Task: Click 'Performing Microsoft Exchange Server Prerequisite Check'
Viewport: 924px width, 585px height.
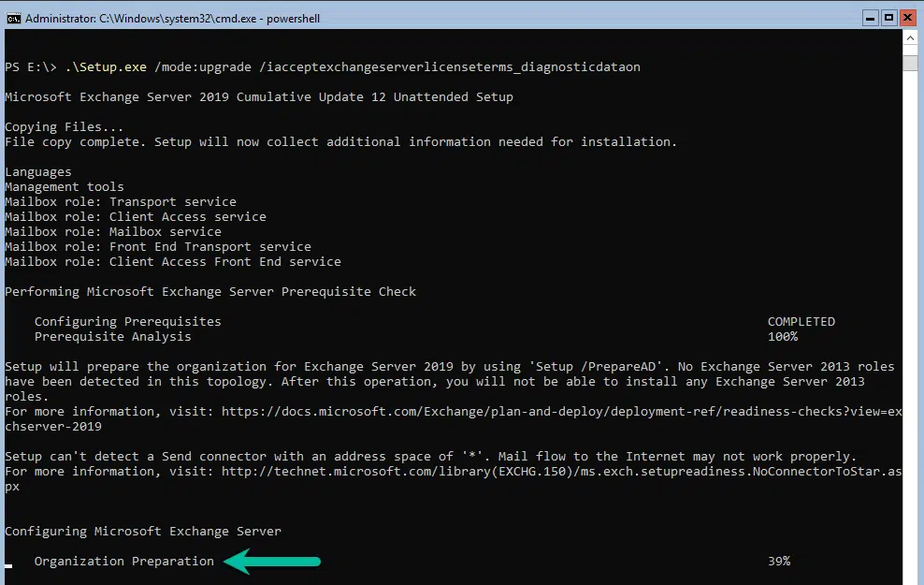Action: tap(210, 292)
